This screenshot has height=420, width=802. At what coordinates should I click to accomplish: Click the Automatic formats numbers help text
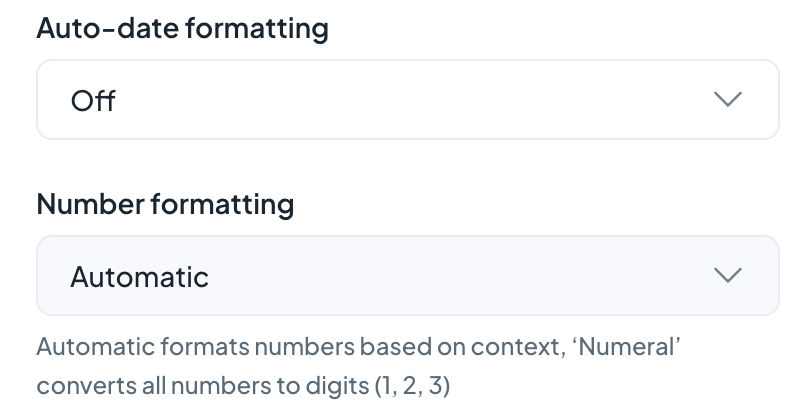click(358, 366)
